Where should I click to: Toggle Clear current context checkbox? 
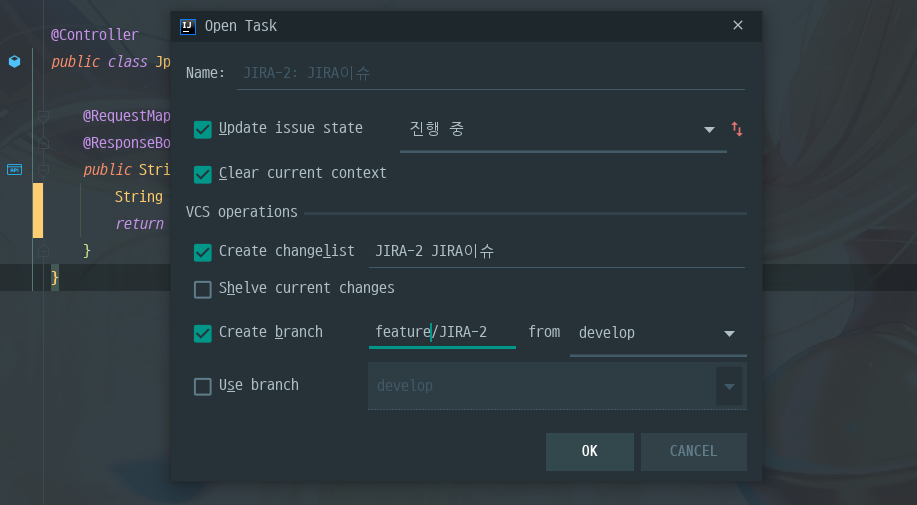202,174
